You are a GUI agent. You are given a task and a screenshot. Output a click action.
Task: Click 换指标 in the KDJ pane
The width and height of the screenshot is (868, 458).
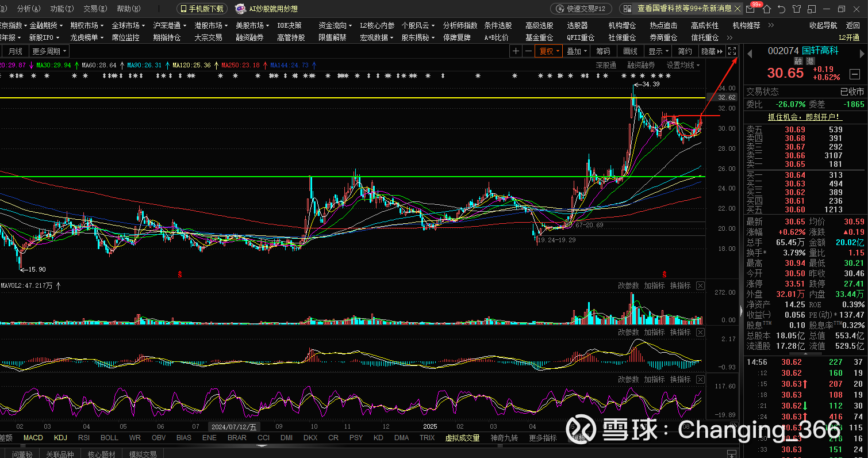pyautogui.click(x=681, y=379)
